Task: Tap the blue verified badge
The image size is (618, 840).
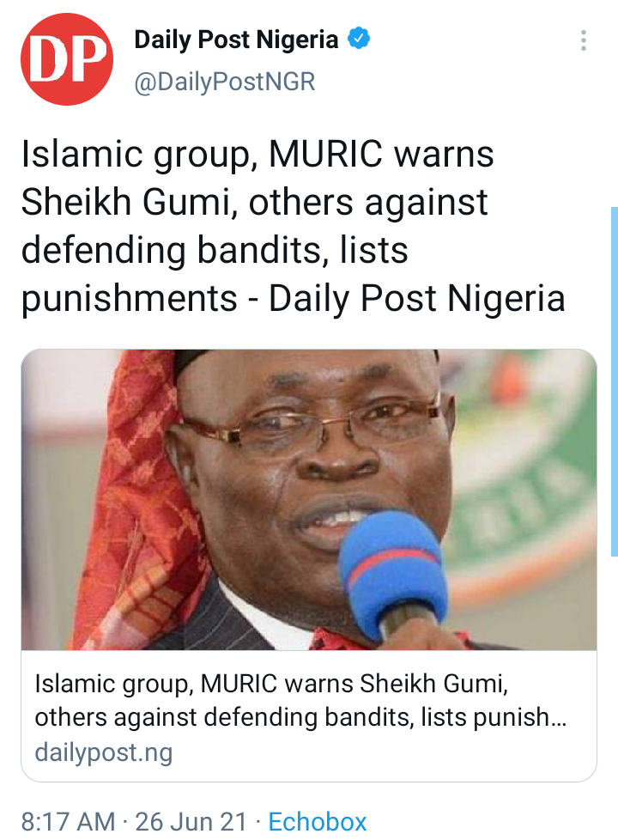Action: (x=359, y=39)
